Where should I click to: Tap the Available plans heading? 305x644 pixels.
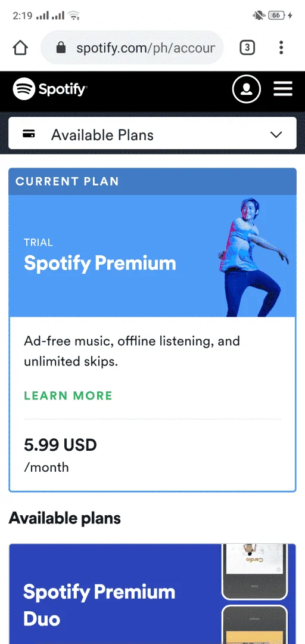pyautogui.click(x=65, y=518)
